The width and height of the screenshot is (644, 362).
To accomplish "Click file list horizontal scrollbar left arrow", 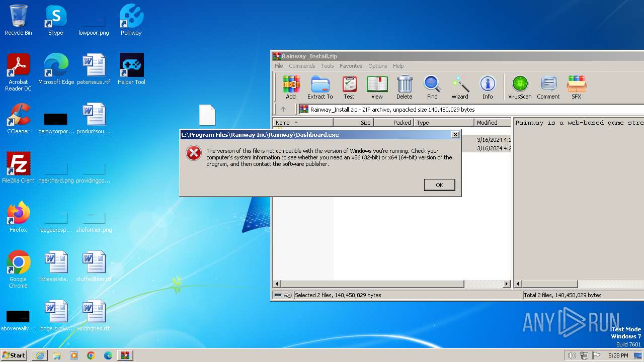I will coord(277,284).
